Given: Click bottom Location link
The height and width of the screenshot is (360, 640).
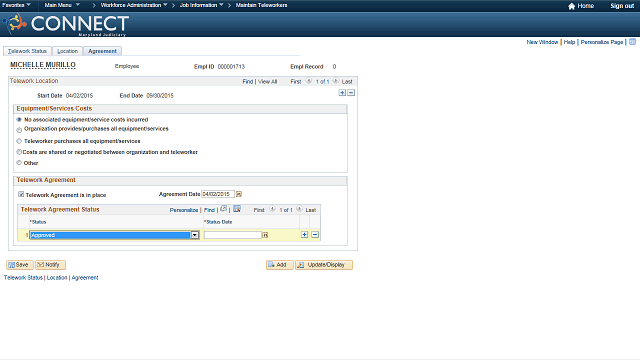Looking at the screenshot, I should 57,278.
